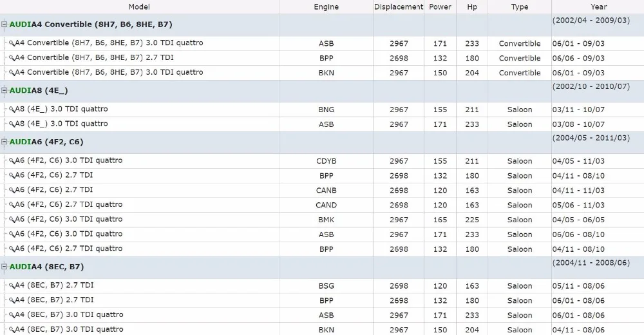Screen dimensions: 644x335
Task: Sort by the Type column header
Action: click(x=520, y=6)
